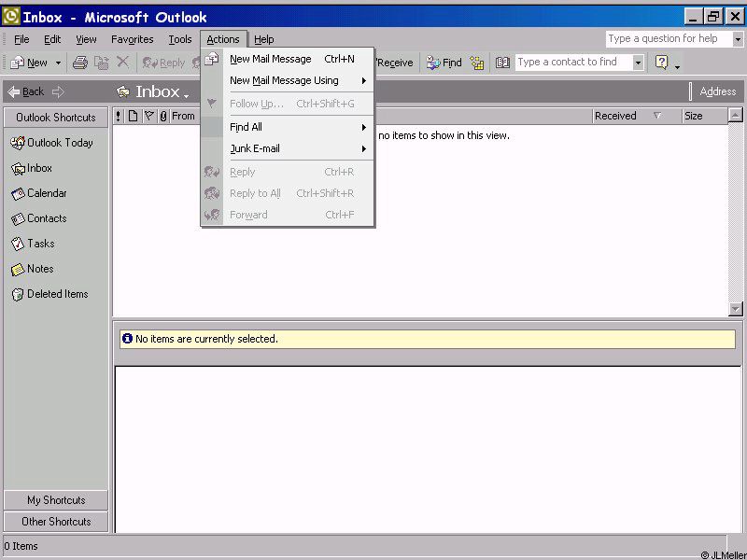Open toolbar options arrow after Help icon

coord(678,67)
